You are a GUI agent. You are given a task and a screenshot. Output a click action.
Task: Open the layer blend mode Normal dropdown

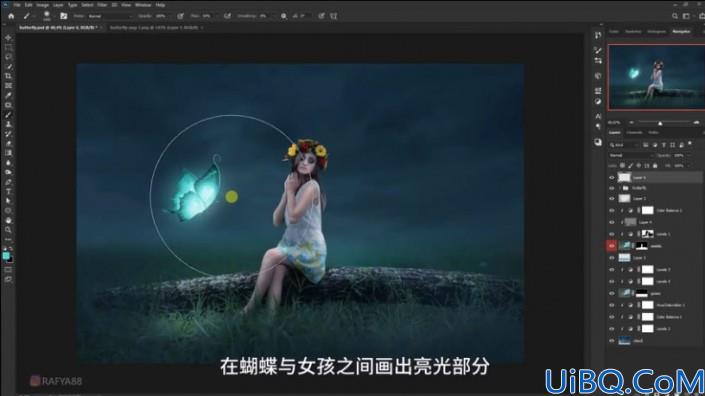point(631,156)
